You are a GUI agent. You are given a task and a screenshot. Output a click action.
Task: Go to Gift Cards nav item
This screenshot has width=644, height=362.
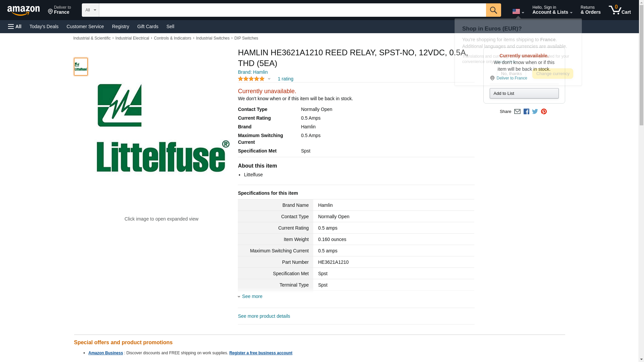tap(148, 26)
